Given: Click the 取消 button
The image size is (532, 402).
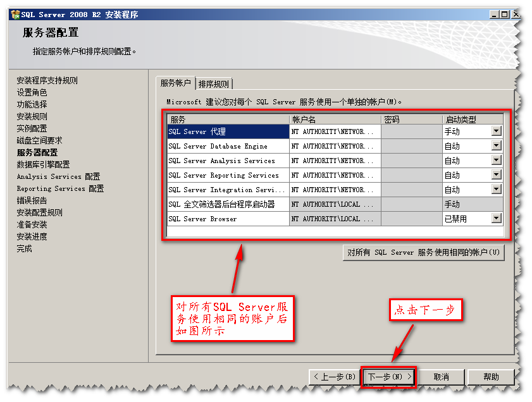Looking at the screenshot, I should click(x=441, y=377).
